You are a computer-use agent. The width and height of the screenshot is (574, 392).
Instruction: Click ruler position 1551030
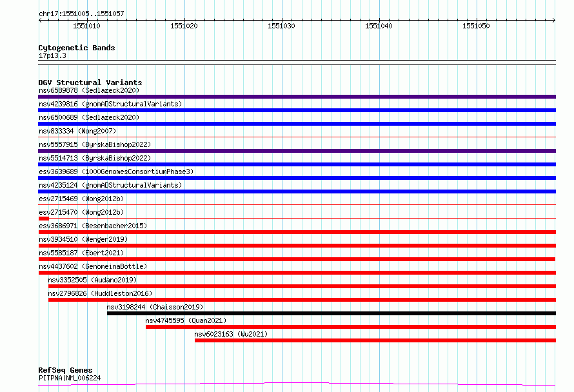tap(281, 26)
